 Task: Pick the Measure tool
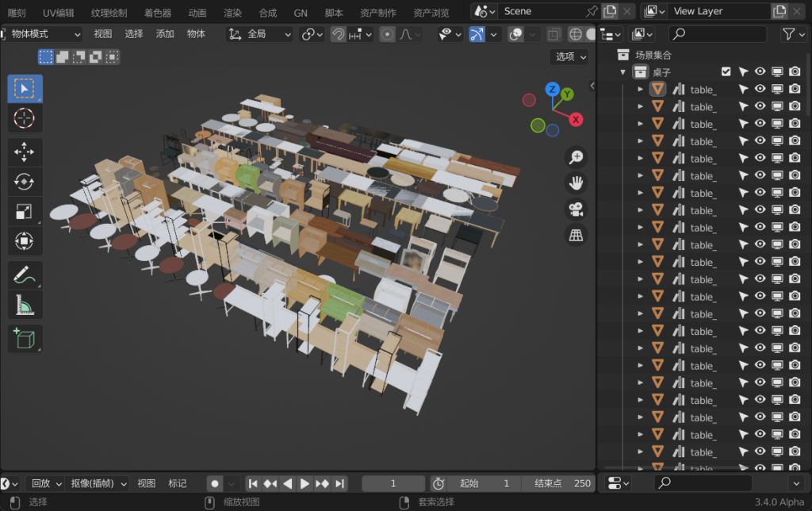click(25, 305)
